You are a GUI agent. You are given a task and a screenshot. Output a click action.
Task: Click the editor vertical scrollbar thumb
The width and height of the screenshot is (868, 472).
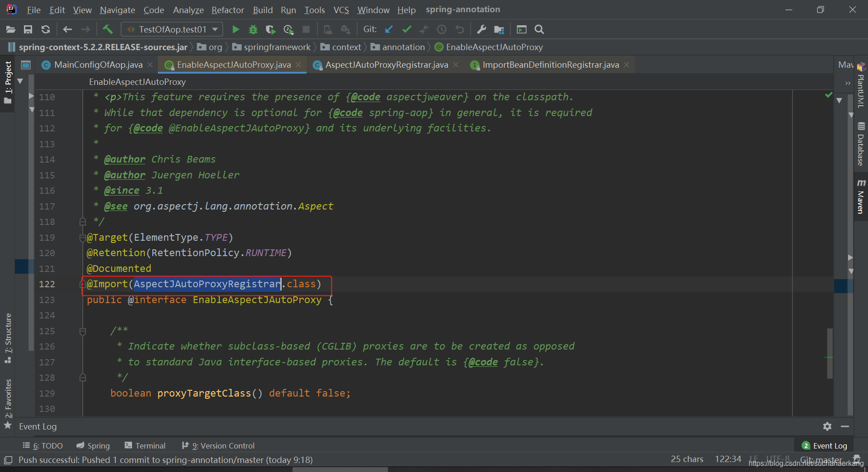830,353
